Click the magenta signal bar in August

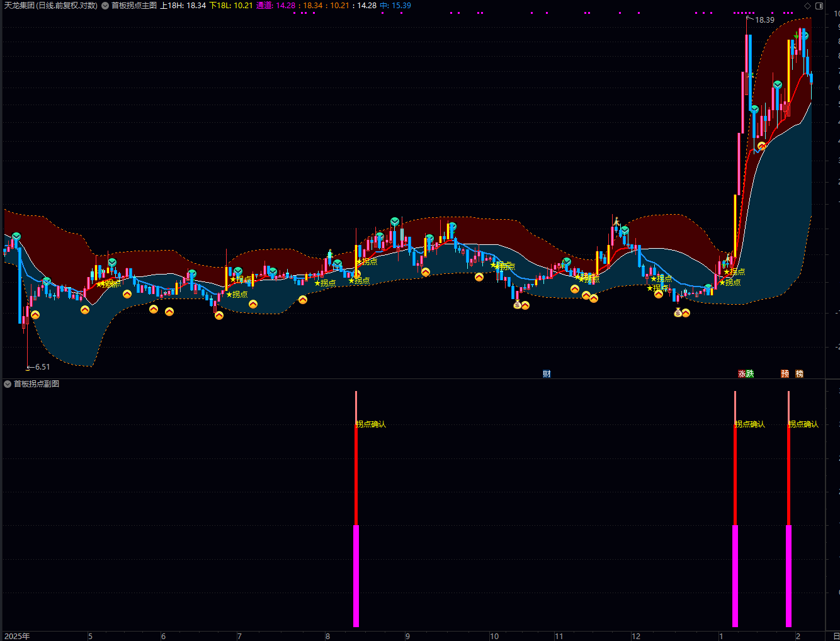click(356, 576)
